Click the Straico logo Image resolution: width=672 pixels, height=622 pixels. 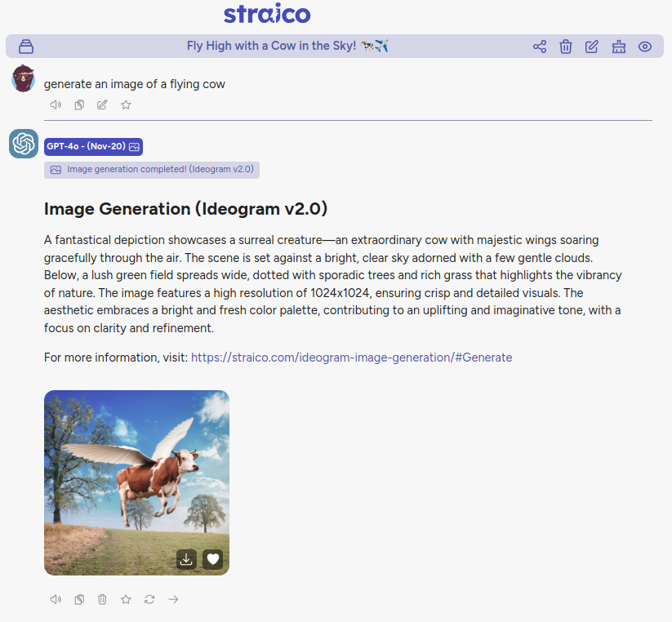(x=267, y=13)
